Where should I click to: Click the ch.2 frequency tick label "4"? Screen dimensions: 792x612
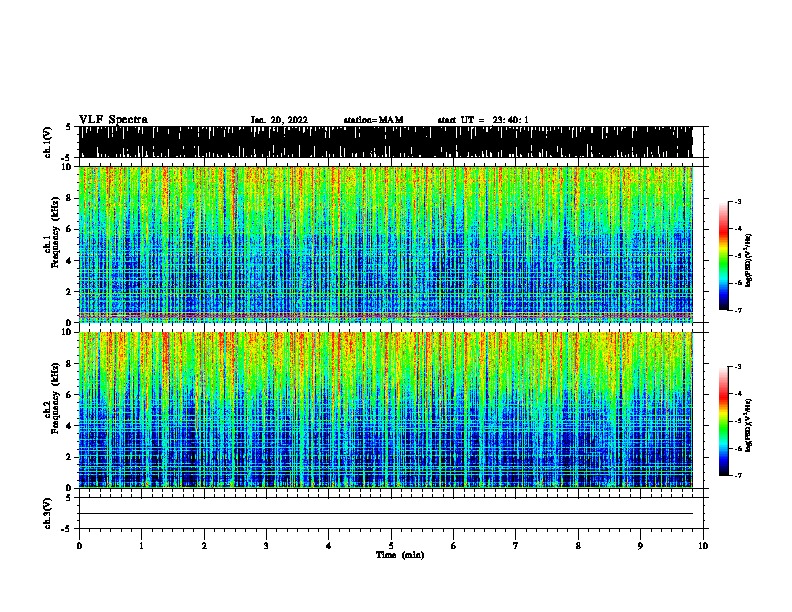[x=70, y=426]
